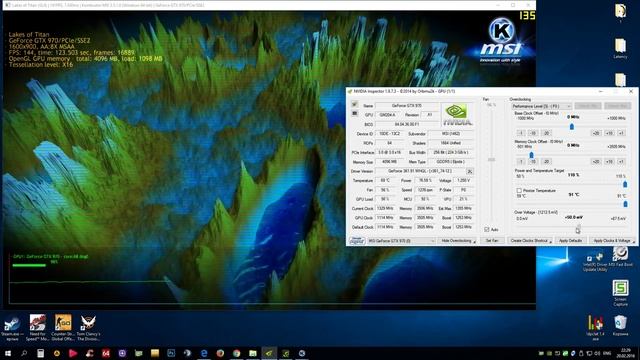Click the +10 button under Base Clock Offset
Screen dimensions: 640x360
(x=609, y=133)
